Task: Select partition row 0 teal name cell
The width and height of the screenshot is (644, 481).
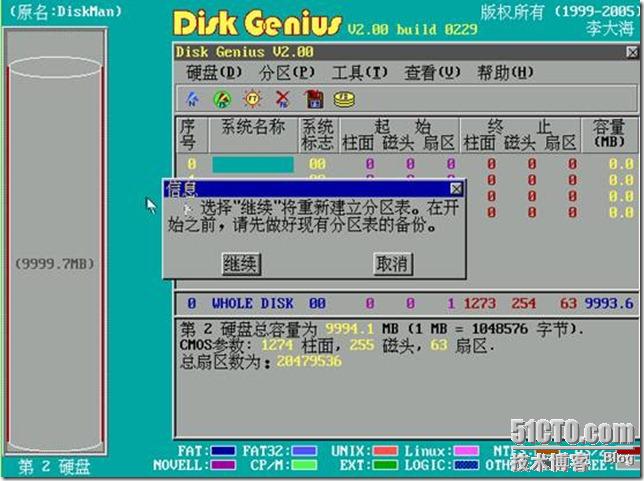Action: (253, 164)
